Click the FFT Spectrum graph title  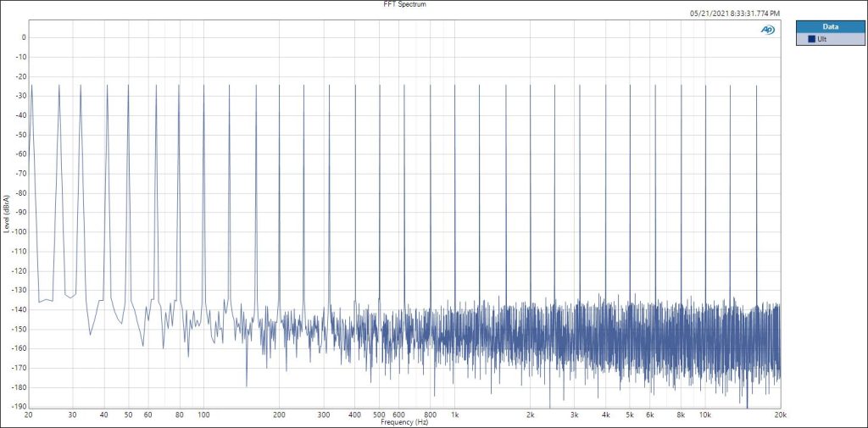tap(404, 4)
